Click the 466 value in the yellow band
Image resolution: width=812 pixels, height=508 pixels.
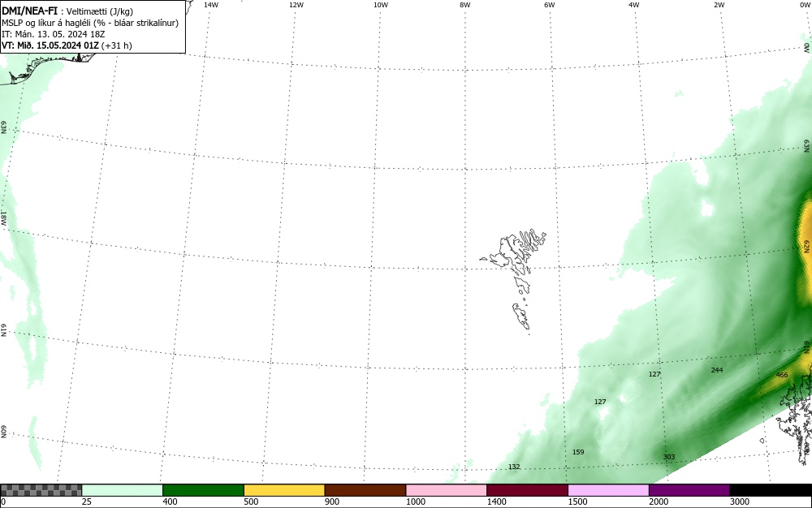pyautogui.click(x=781, y=375)
